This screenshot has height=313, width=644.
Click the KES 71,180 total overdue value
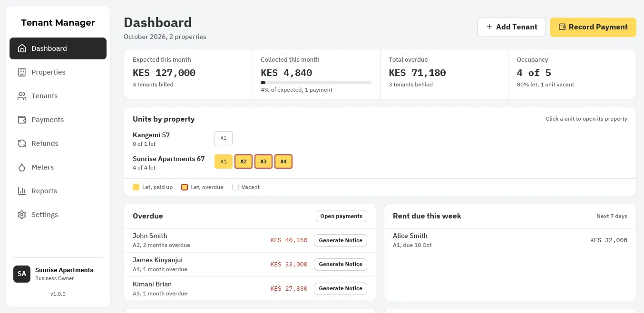pyautogui.click(x=418, y=73)
